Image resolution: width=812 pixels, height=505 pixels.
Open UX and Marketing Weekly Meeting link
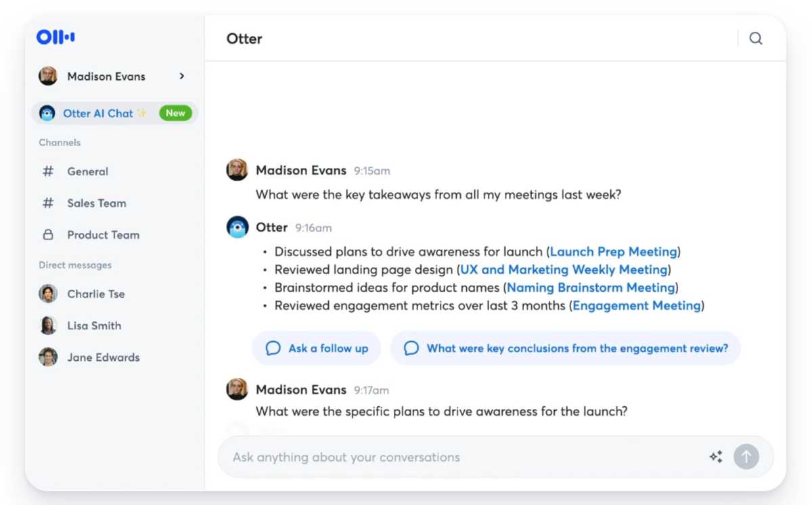pos(564,269)
